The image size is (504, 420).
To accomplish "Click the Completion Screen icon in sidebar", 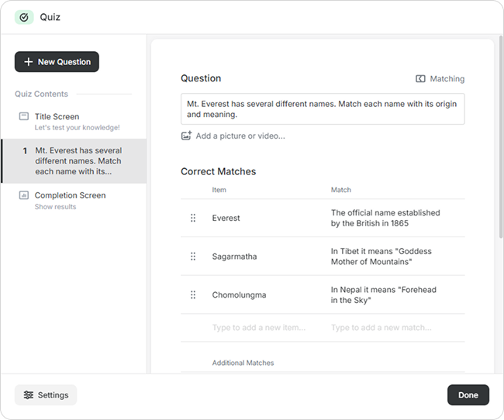I will pos(24,195).
